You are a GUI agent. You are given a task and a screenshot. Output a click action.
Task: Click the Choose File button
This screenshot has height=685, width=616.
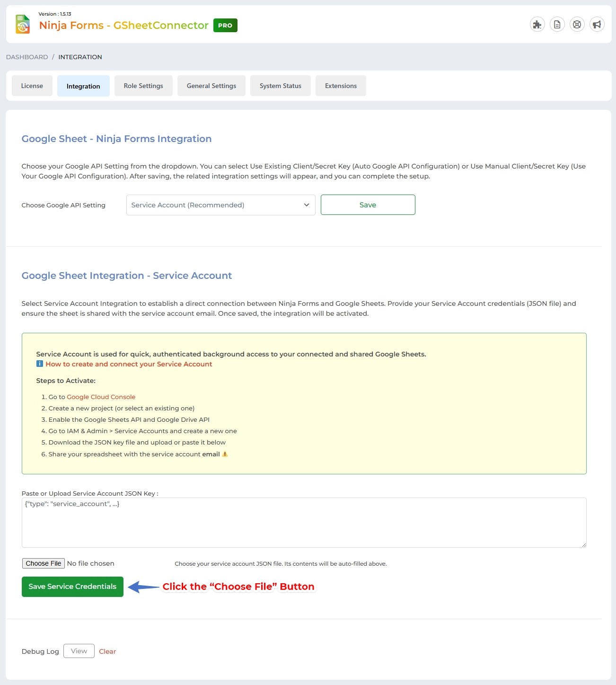[x=43, y=563]
